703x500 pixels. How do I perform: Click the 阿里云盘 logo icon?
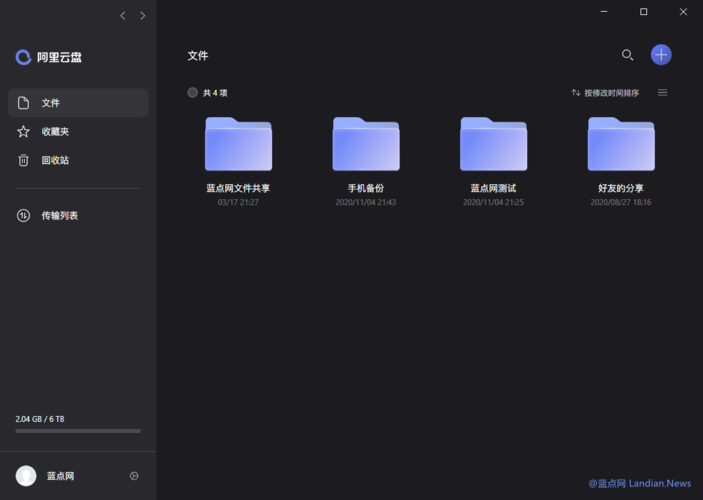tap(23, 57)
